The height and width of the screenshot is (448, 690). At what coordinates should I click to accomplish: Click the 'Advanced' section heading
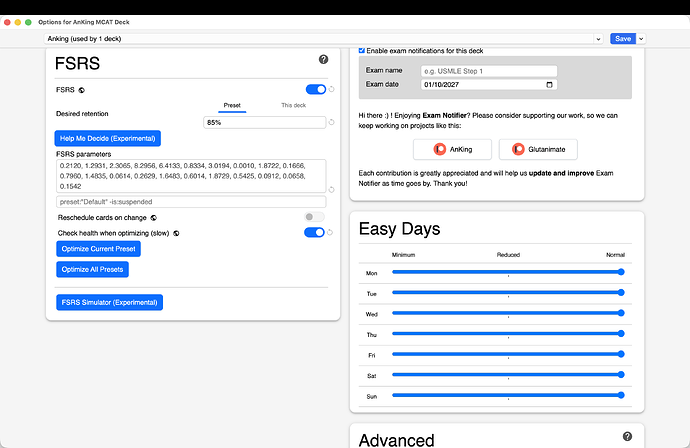(x=396, y=440)
